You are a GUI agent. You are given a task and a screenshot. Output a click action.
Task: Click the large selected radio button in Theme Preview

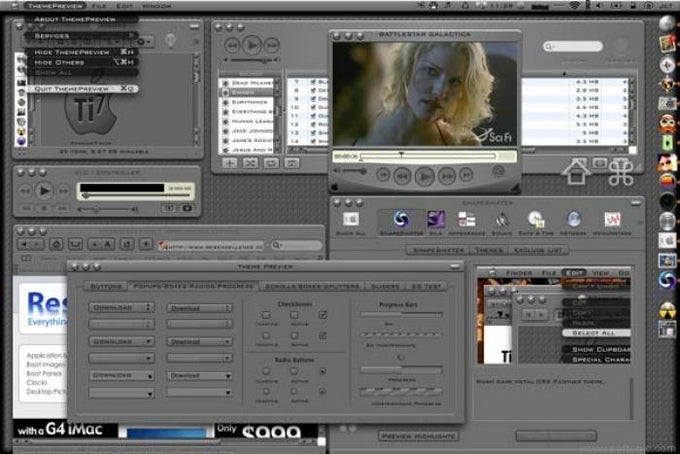click(x=322, y=372)
